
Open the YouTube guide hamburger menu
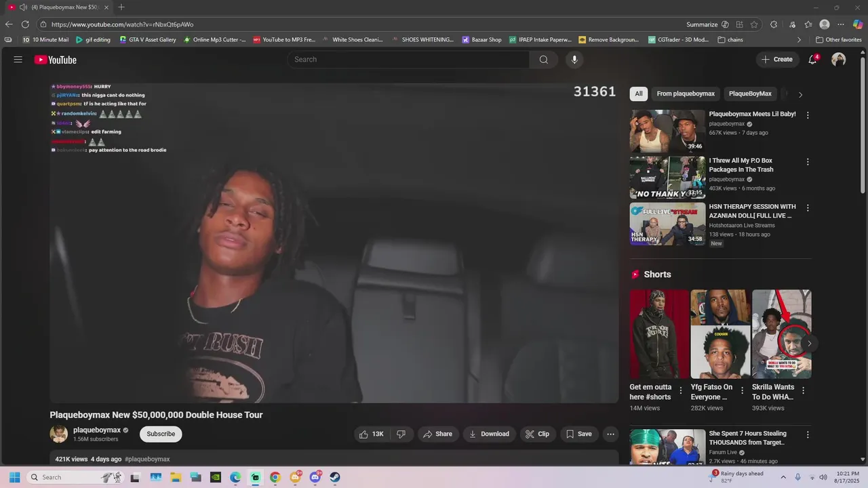pos(18,60)
